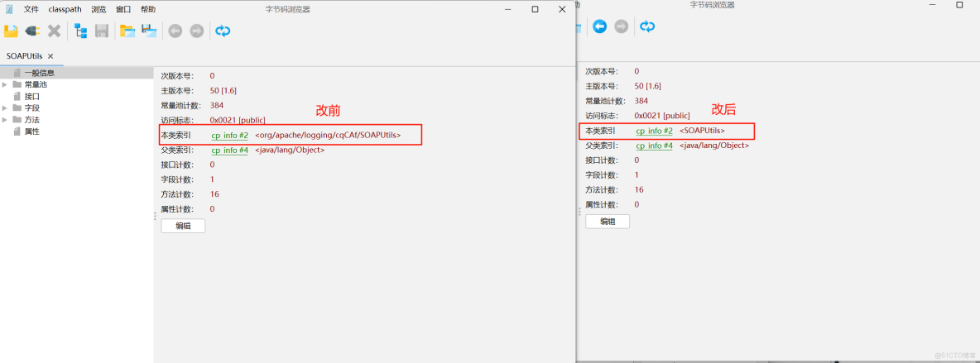
Task: Follow cp_info #2 link in left window
Action: [x=229, y=135]
